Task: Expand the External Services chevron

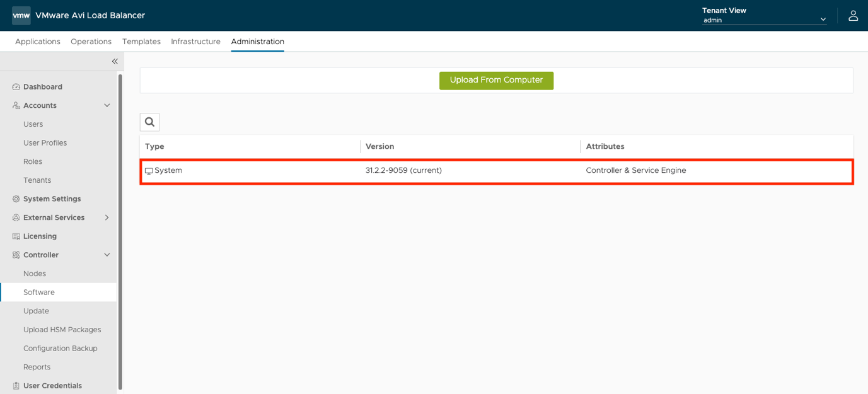Action: (107, 217)
